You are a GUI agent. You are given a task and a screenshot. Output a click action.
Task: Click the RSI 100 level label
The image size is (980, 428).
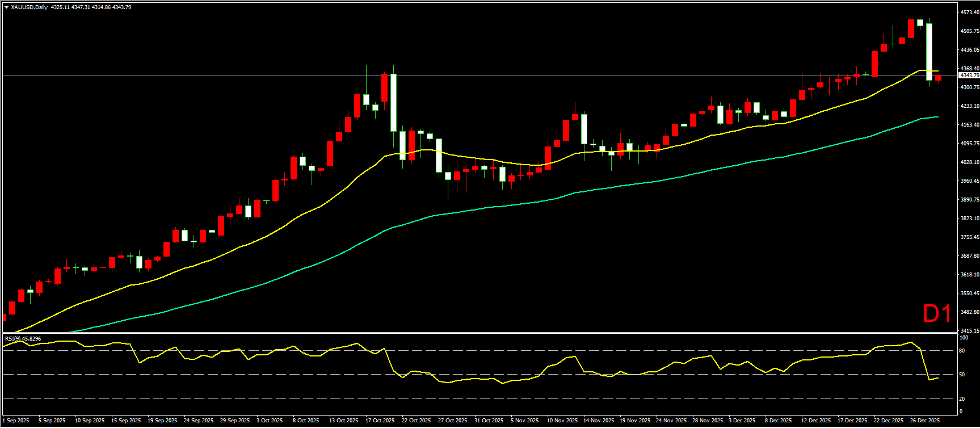(963, 338)
